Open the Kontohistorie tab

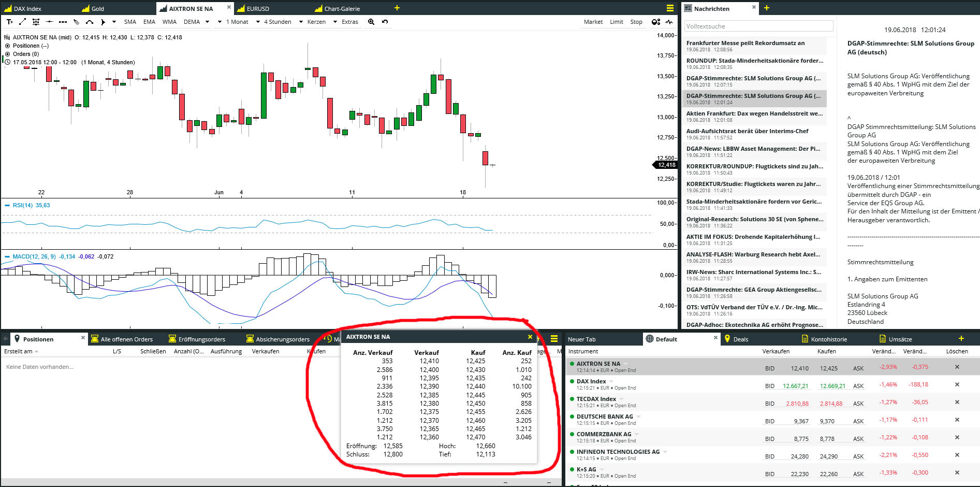[825, 339]
